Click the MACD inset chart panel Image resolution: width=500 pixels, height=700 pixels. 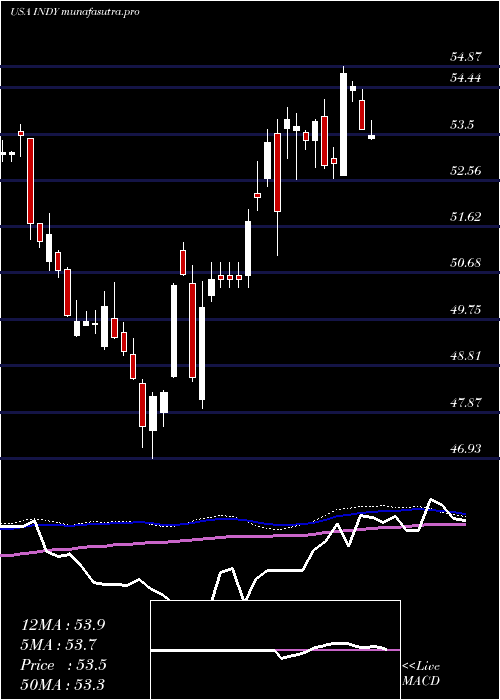[275, 650]
